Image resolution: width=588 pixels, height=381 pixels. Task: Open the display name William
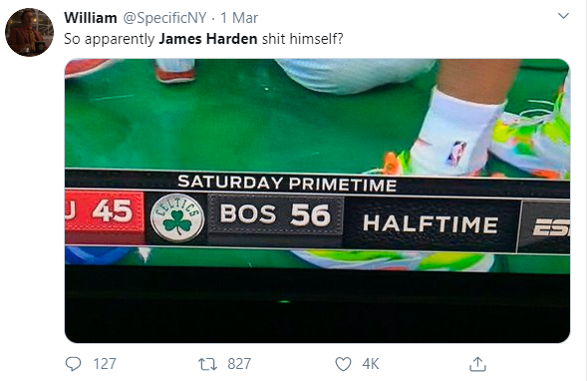click(91, 18)
